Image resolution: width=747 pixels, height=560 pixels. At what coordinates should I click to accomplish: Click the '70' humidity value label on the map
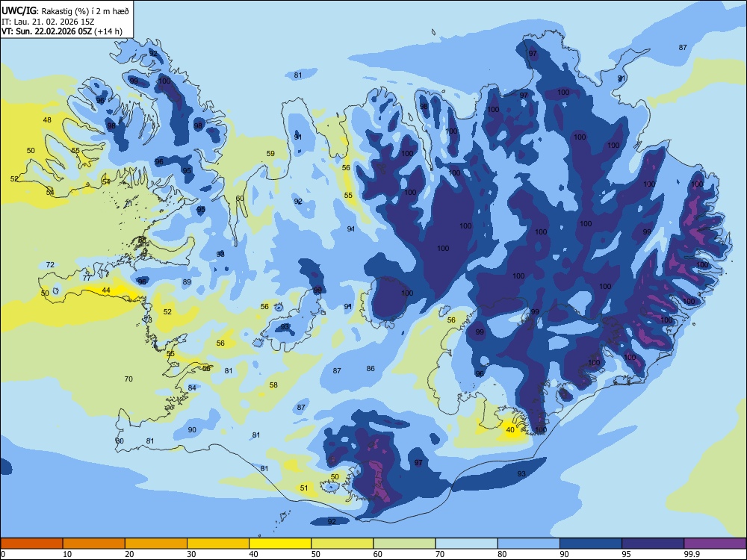[x=128, y=379]
